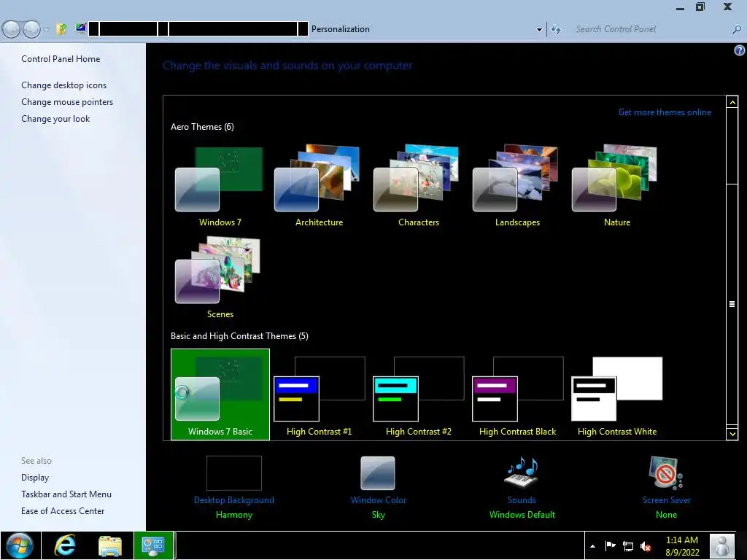This screenshot has width=747, height=560.
Task: Click the Aero Themes (6) heading
Action: coord(202,127)
